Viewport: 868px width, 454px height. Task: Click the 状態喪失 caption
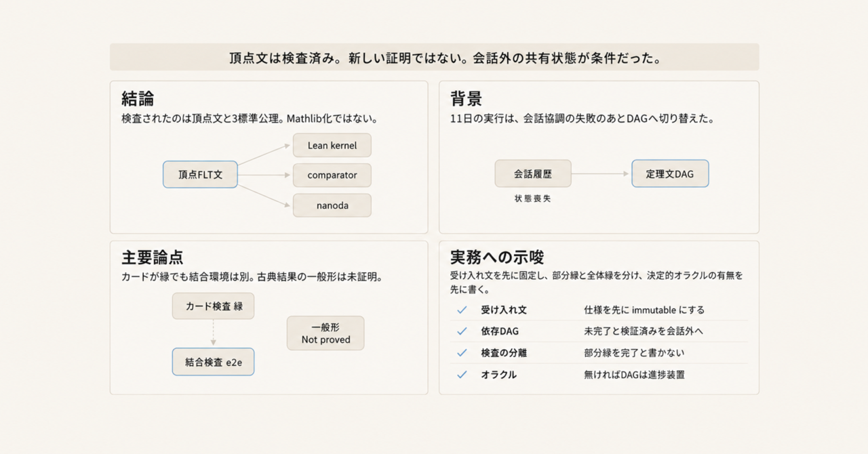533,199
